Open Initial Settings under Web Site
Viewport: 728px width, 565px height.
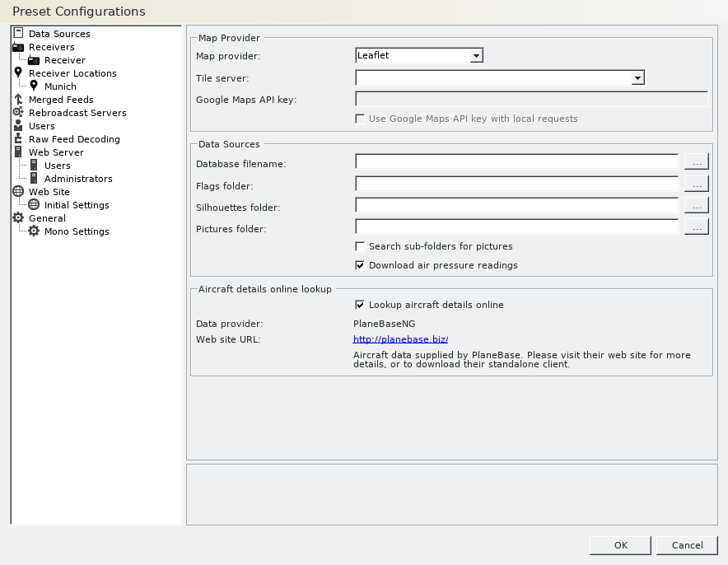coord(77,205)
